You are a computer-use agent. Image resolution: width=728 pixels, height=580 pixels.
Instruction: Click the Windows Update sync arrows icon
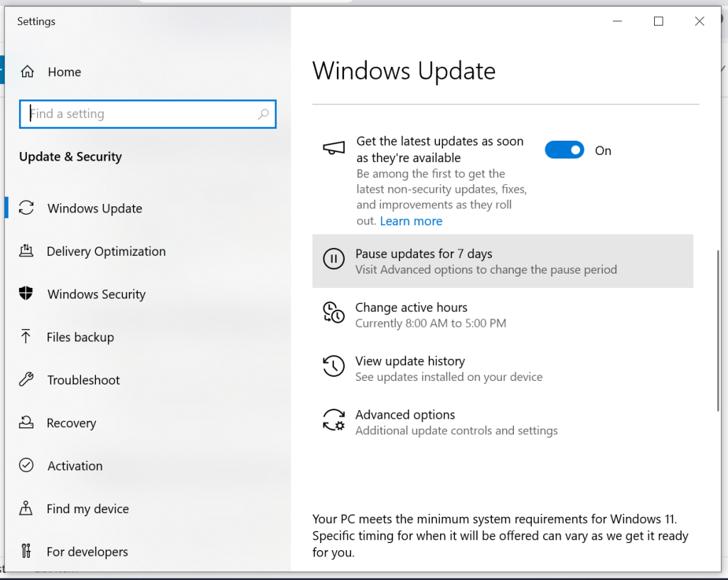click(26, 208)
